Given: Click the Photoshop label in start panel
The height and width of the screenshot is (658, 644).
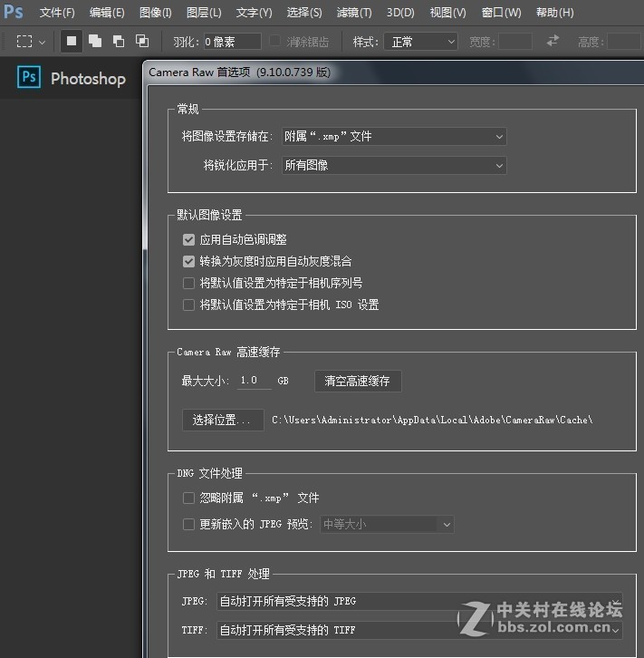Looking at the screenshot, I should point(88,79).
